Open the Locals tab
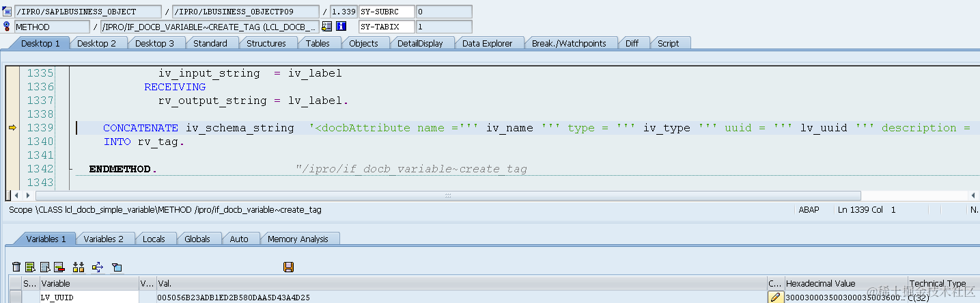980x303 pixels. 154,239
